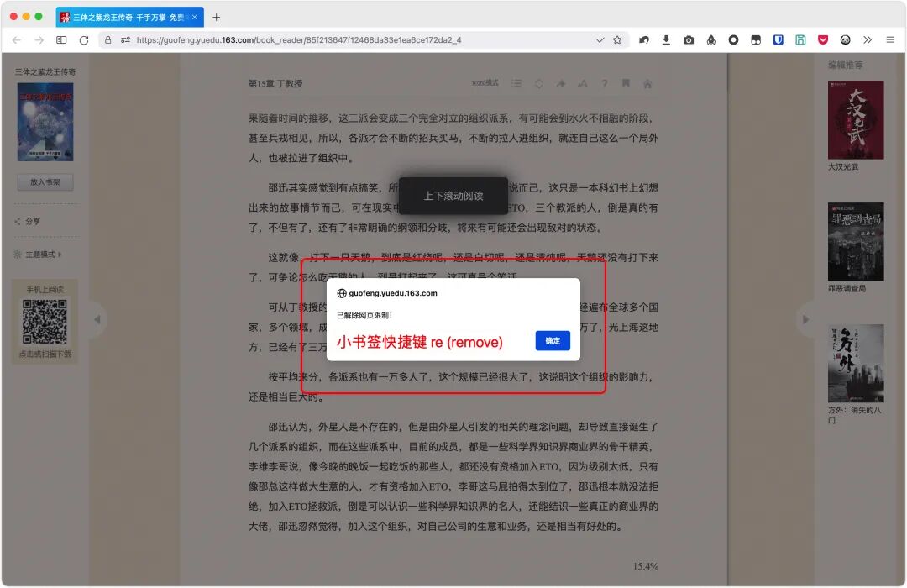Go back to the previous page

[17, 40]
